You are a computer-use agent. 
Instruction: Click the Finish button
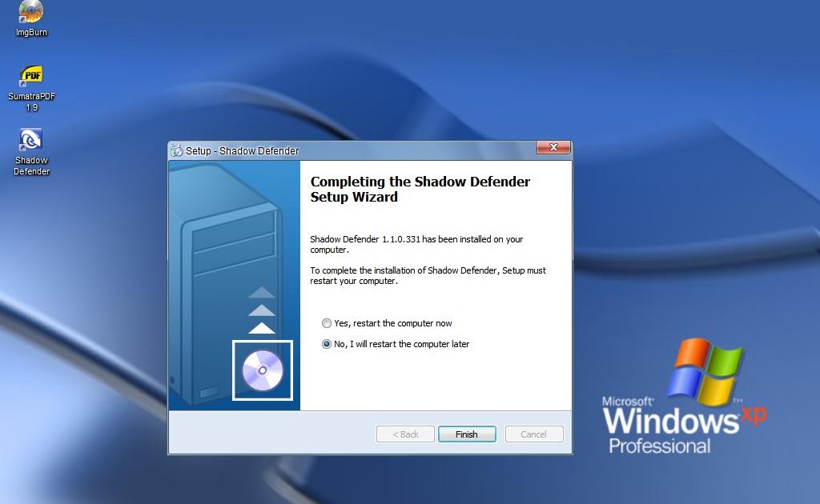[467, 434]
